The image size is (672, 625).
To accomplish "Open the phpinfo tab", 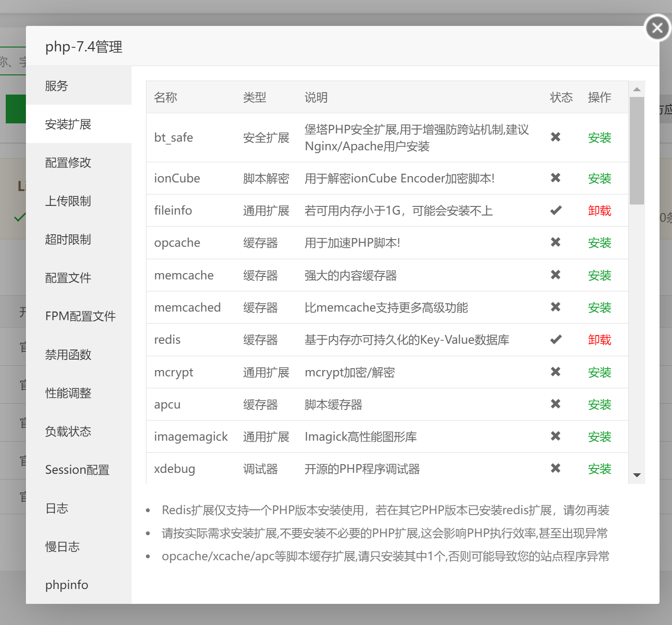I will 67,585.
